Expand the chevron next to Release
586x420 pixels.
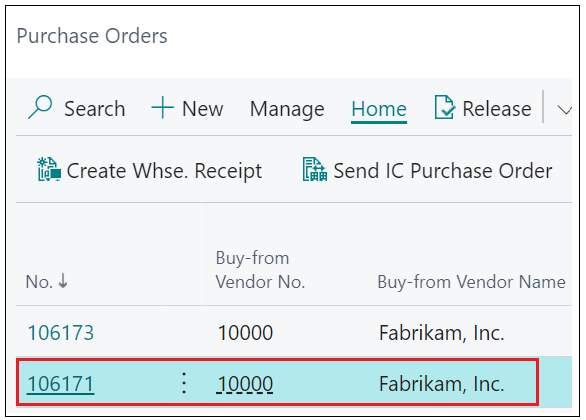click(x=564, y=110)
